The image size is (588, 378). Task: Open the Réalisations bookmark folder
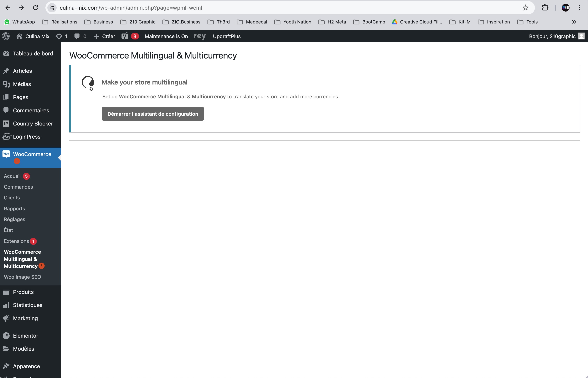coord(60,22)
